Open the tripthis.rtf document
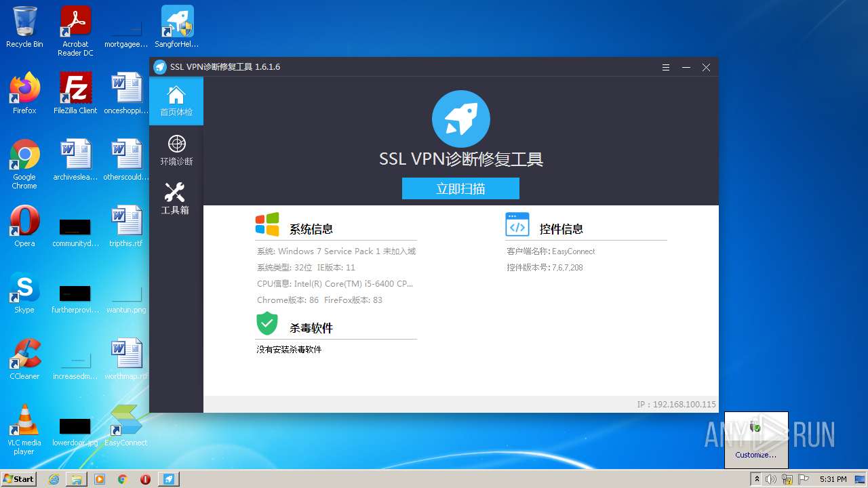The height and width of the screenshot is (488, 868). coord(126,226)
